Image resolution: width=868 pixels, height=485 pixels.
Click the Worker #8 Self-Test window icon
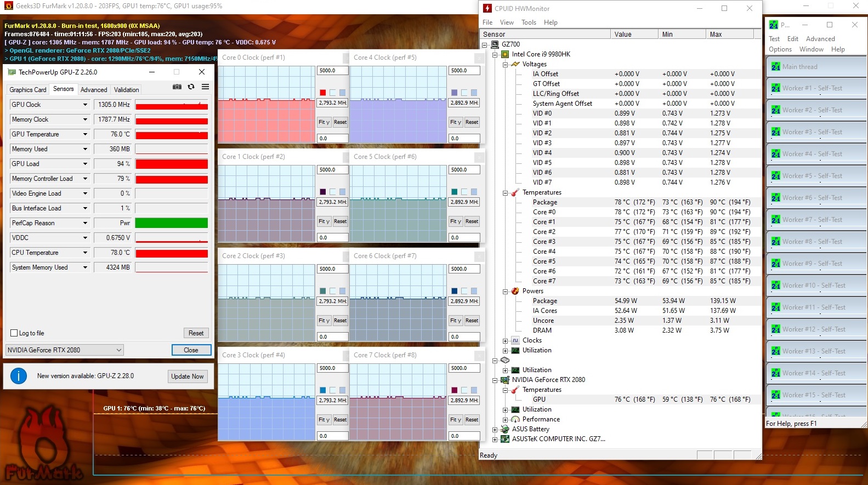tap(776, 242)
